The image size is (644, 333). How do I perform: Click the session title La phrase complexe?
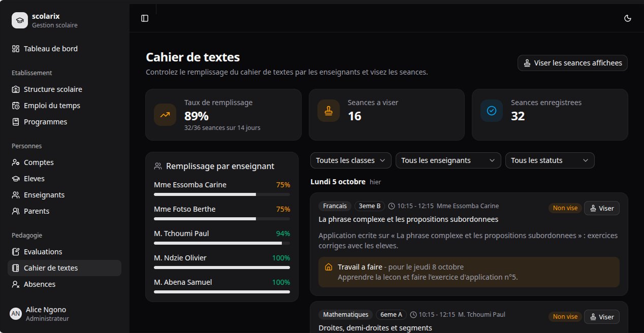pos(408,219)
